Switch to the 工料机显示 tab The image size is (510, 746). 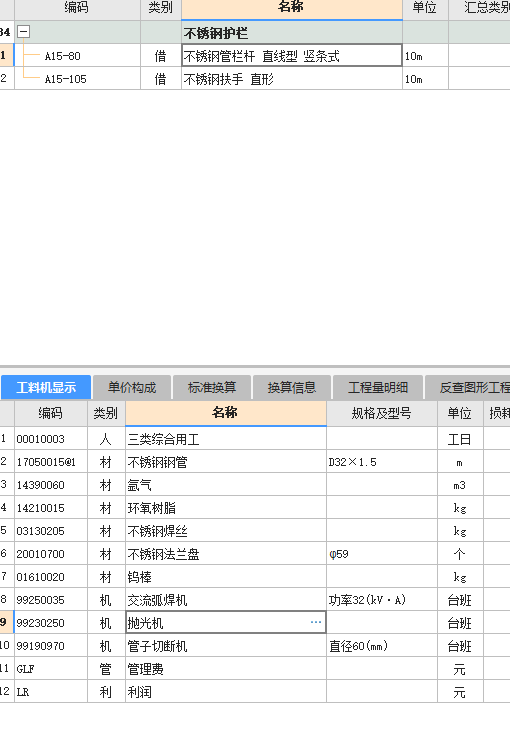tap(46, 388)
